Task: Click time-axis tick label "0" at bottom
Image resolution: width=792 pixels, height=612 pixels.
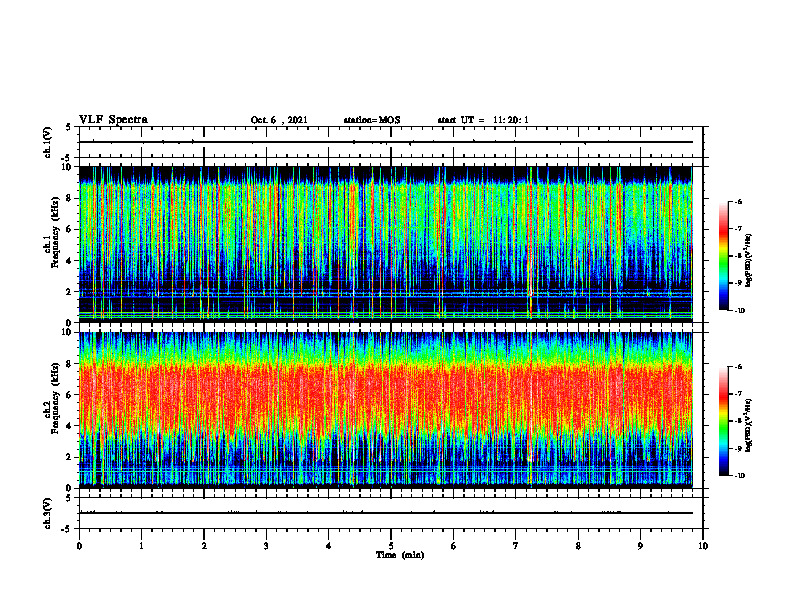Action: point(79,546)
